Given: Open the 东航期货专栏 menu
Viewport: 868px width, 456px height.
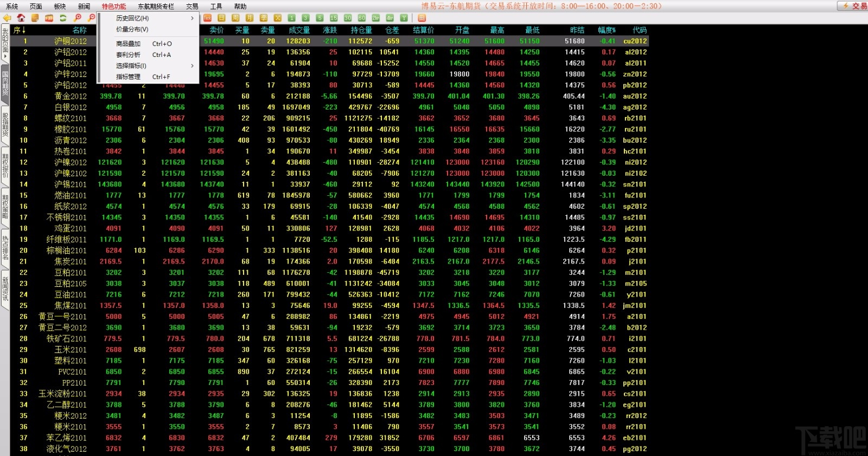Looking at the screenshot, I should tap(156, 7).
